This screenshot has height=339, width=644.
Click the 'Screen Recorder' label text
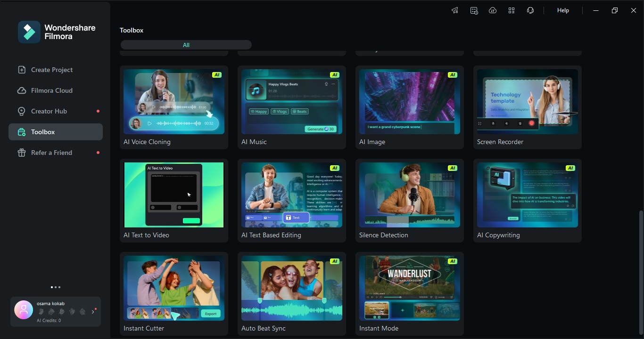500,142
